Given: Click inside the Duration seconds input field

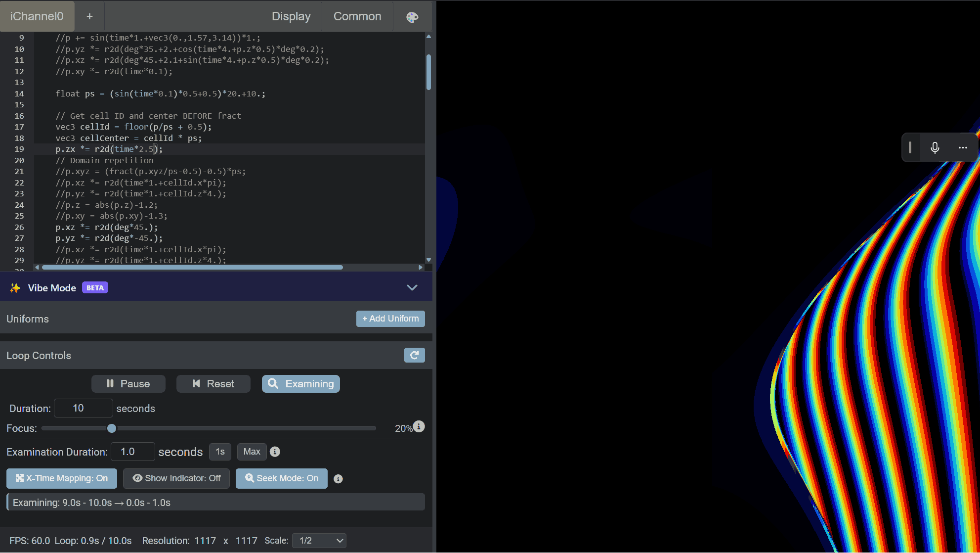Looking at the screenshot, I should (x=83, y=408).
